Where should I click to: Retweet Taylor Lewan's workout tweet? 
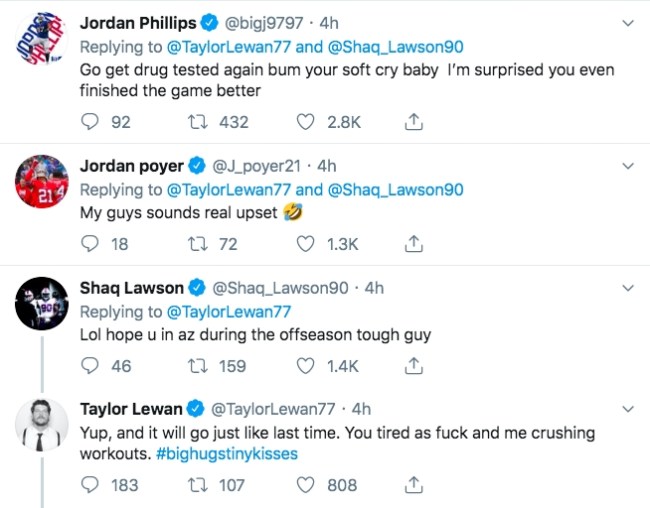199,485
